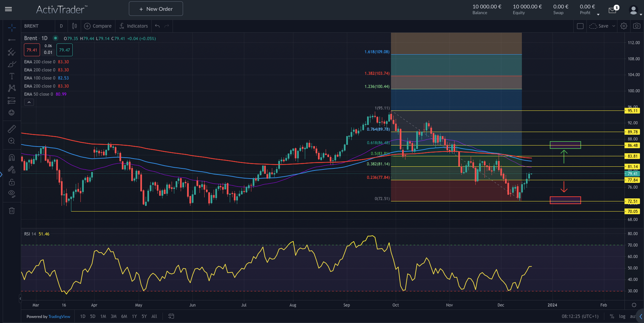This screenshot has width=644, height=323.
Task: Expand the Profit account summary dropdown
Action: [x=598, y=14]
